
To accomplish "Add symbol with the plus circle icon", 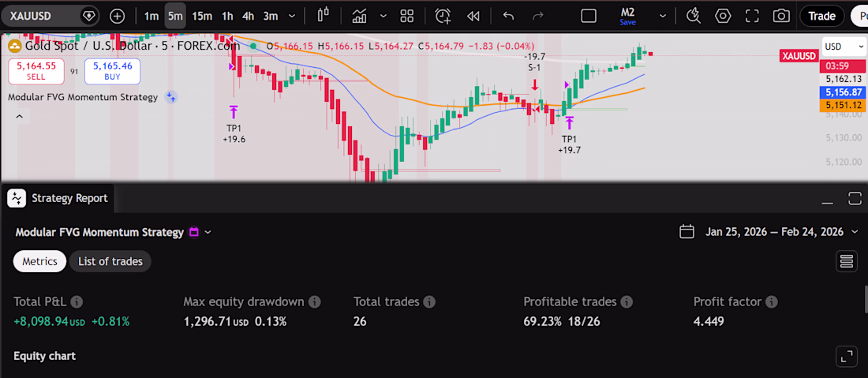I will pos(118,16).
